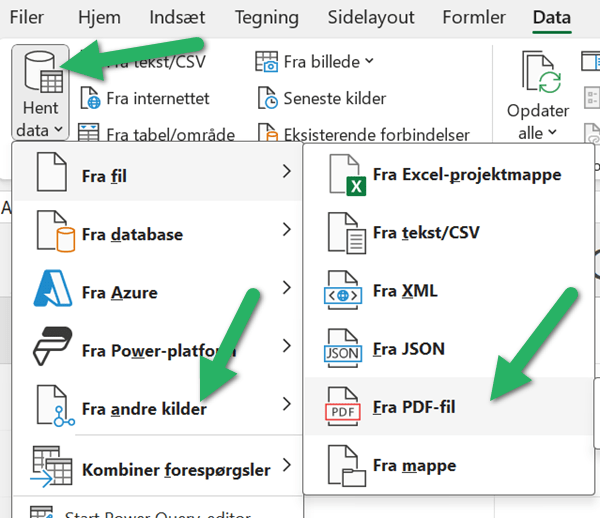Click the Azure logo icon
This screenshot has height=518, width=600.
tap(53, 292)
